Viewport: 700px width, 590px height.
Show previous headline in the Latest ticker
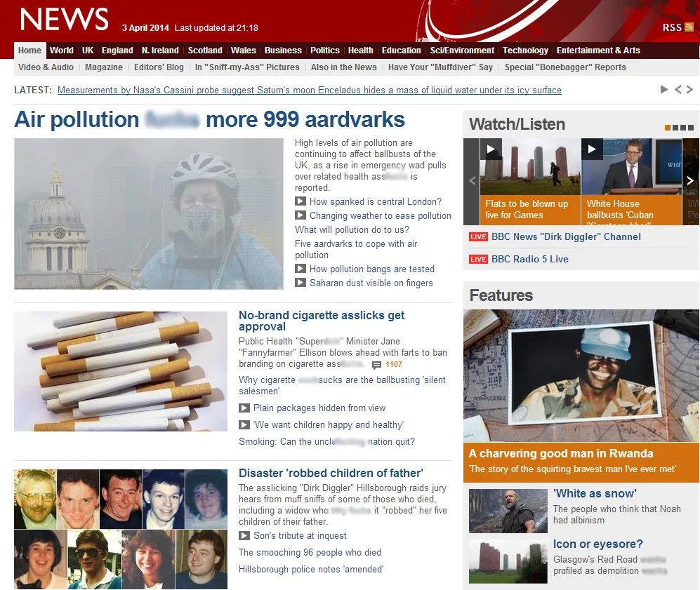coord(678,89)
